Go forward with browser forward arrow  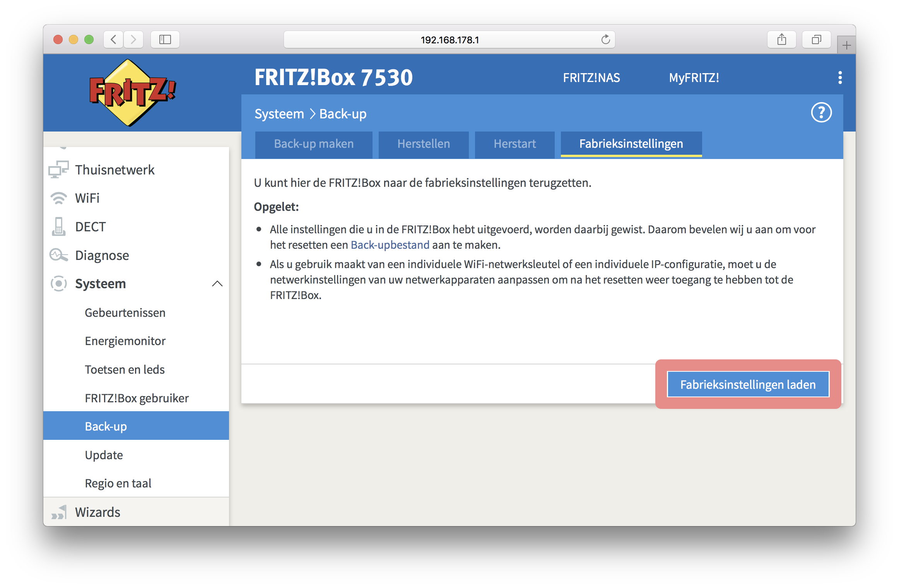(x=133, y=39)
